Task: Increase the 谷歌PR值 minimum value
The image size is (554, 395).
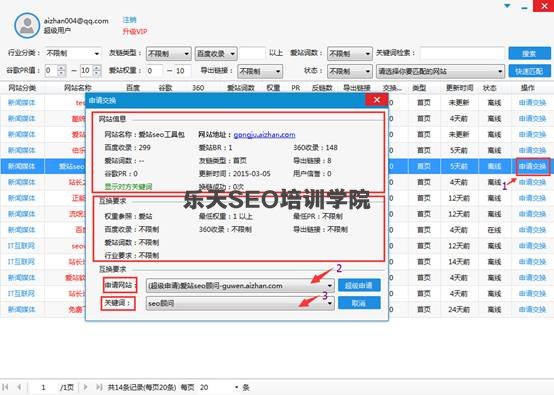Action: (61, 68)
